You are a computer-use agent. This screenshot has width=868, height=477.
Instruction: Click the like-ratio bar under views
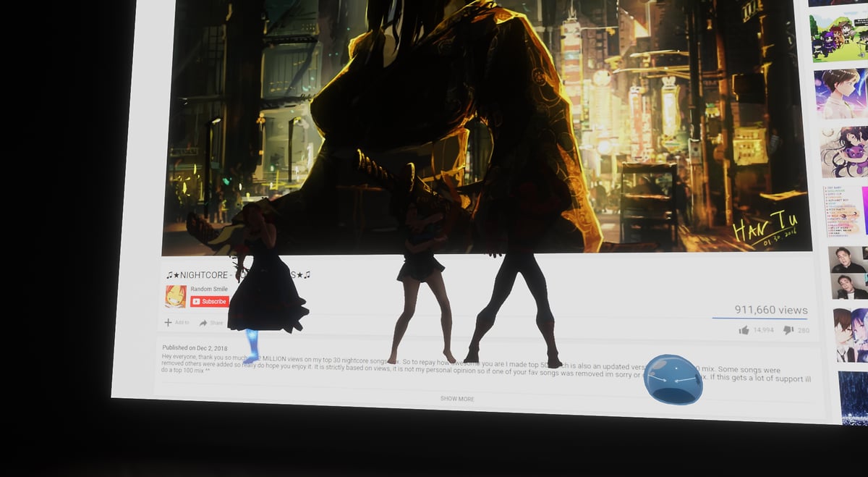coord(759,318)
